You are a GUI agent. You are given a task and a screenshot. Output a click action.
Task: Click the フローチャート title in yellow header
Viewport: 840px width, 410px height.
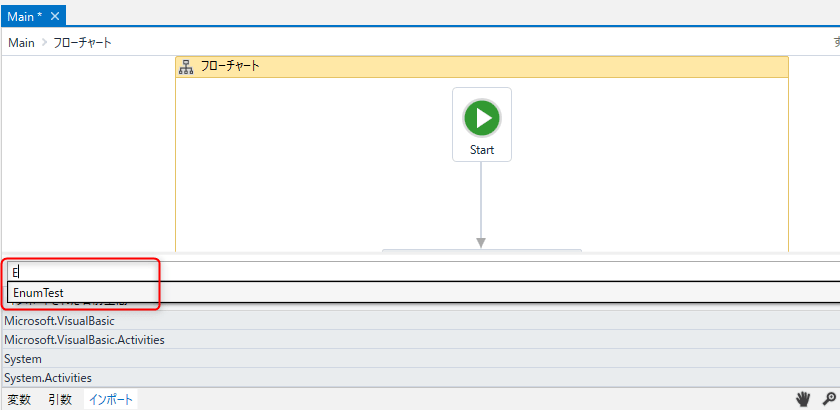pos(230,67)
